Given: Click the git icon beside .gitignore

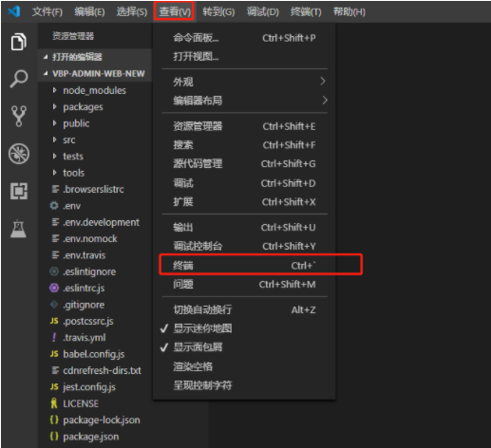Looking at the screenshot, I should (x=54, y=305).
